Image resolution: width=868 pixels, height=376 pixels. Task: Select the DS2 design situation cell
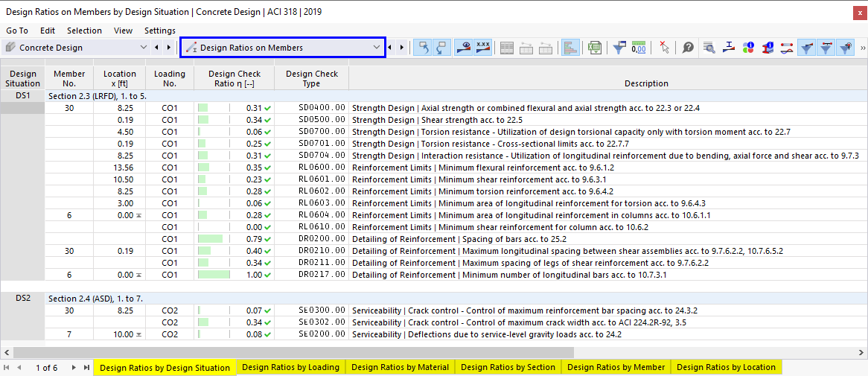[22, 299]
